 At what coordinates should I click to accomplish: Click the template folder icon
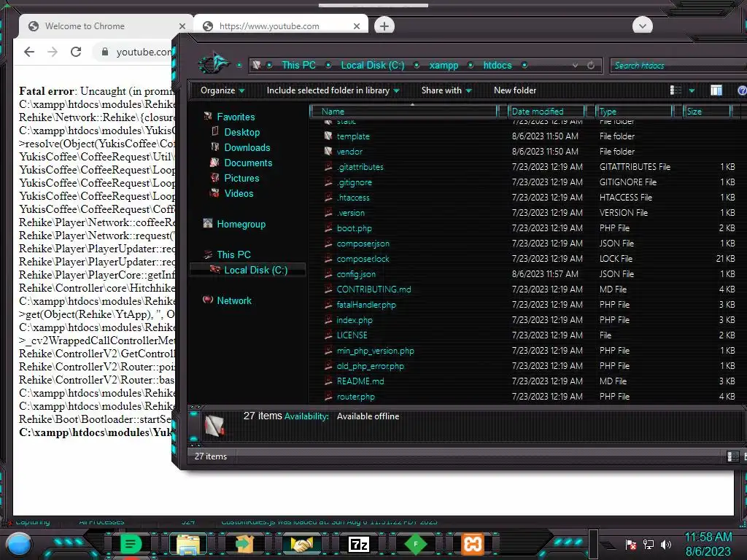point(328,136)
